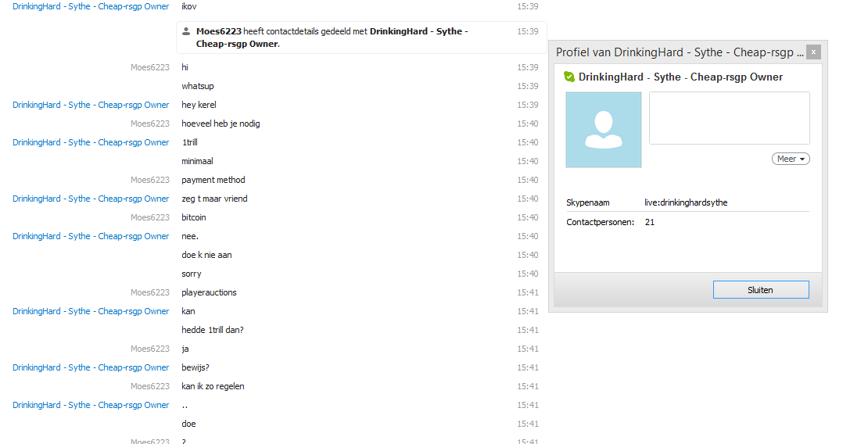Click the message '1trill'
This screenshot has width=868, height=444.
point(189,142)
